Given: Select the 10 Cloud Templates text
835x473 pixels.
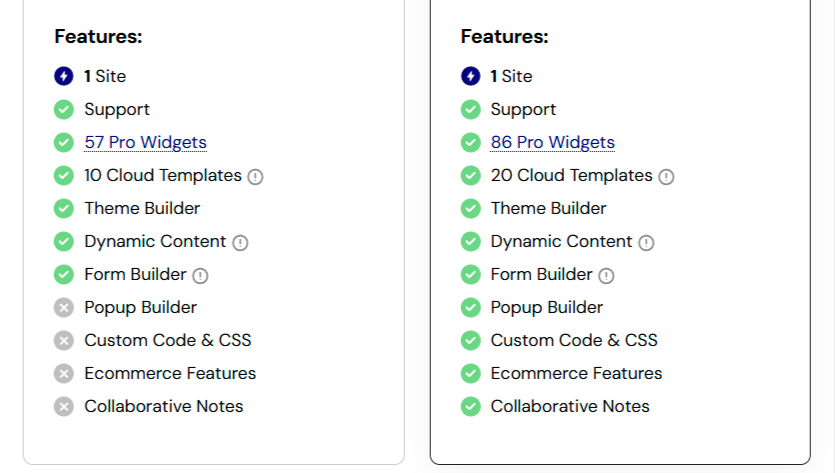Looking at the screenshot, I should click(162, 175).
